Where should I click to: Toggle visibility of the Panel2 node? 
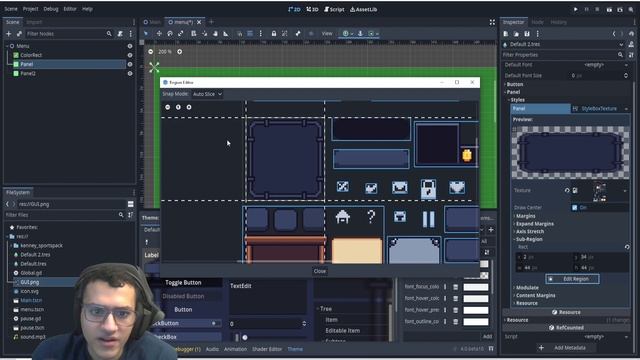(x=130, y=73)
